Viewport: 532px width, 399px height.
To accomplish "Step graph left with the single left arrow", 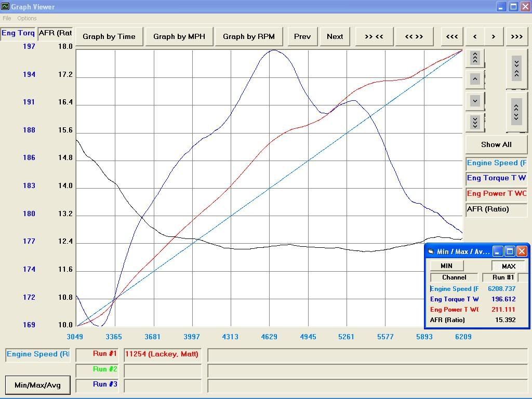I will [475, 36].
